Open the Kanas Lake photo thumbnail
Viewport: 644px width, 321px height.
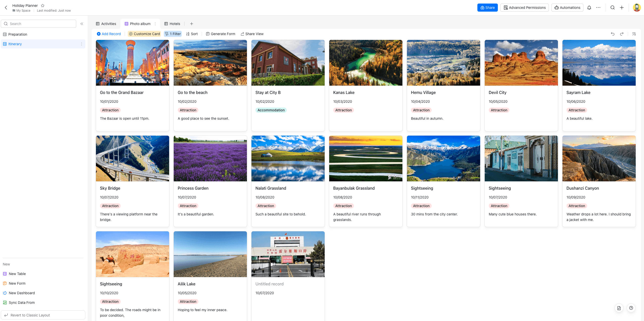366,63
